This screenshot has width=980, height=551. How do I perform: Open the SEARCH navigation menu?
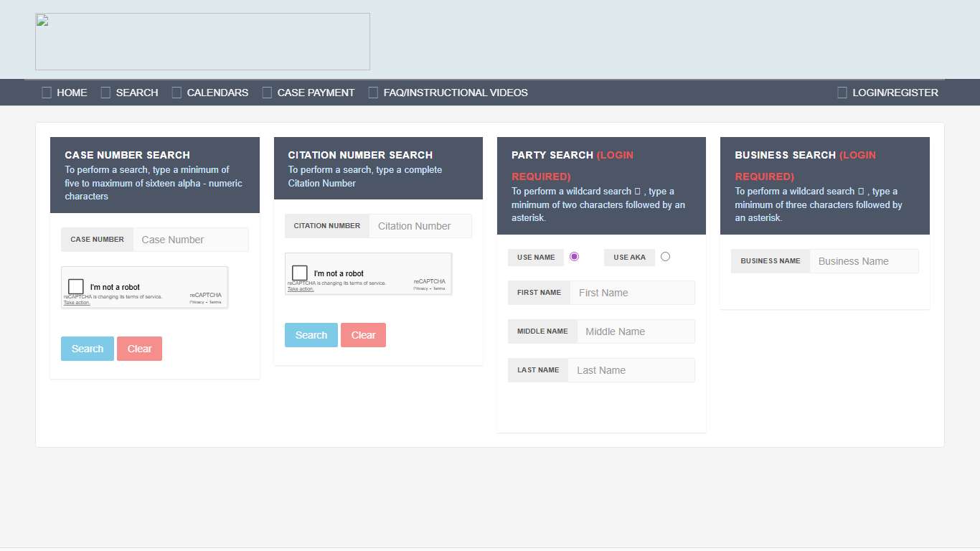pyautogui.click(x=138, y=92)
